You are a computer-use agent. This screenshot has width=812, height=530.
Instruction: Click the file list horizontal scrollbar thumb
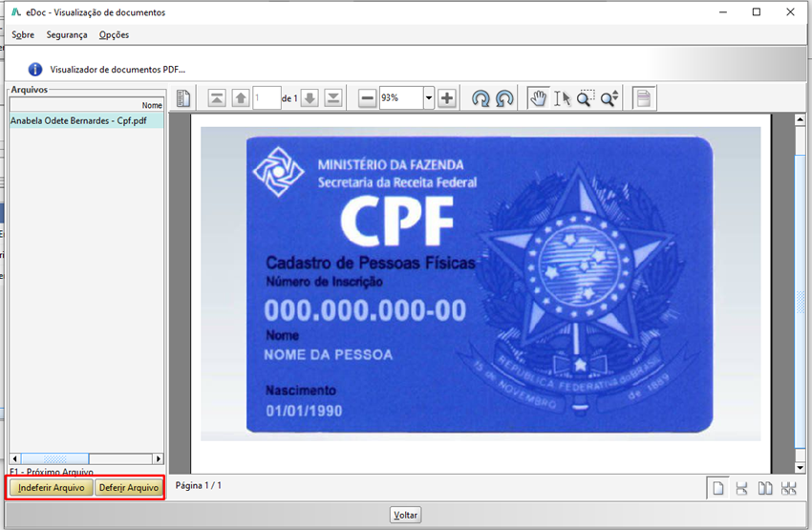click(54, 458)
